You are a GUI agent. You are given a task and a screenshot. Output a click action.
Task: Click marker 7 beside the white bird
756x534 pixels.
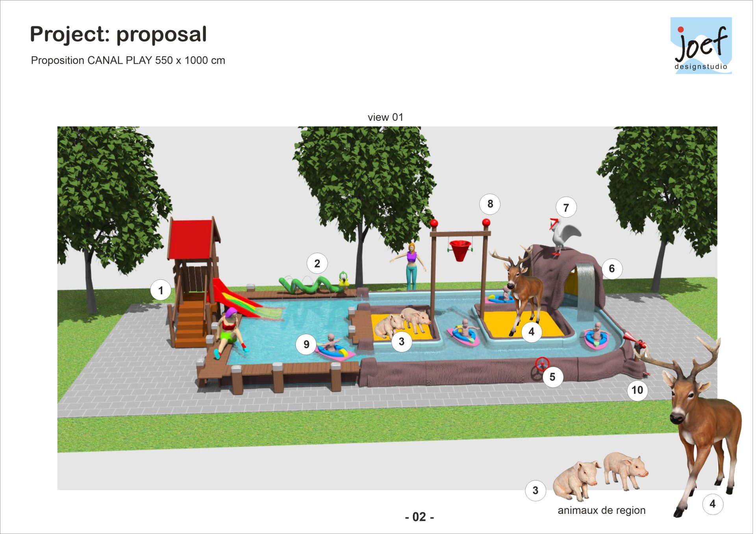click(x=566, y=207)
